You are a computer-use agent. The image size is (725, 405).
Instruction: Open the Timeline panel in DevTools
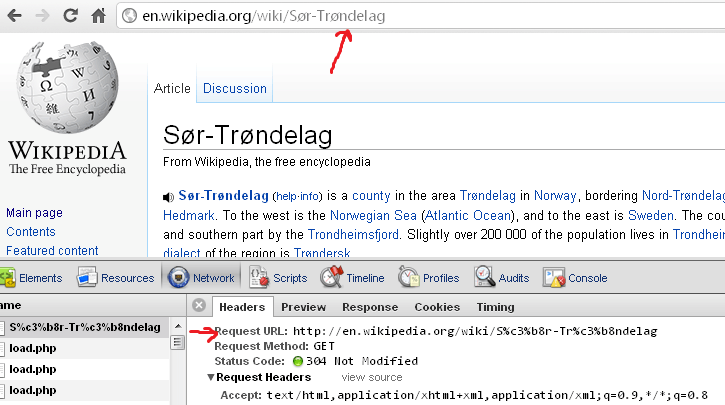click(352, 278)
